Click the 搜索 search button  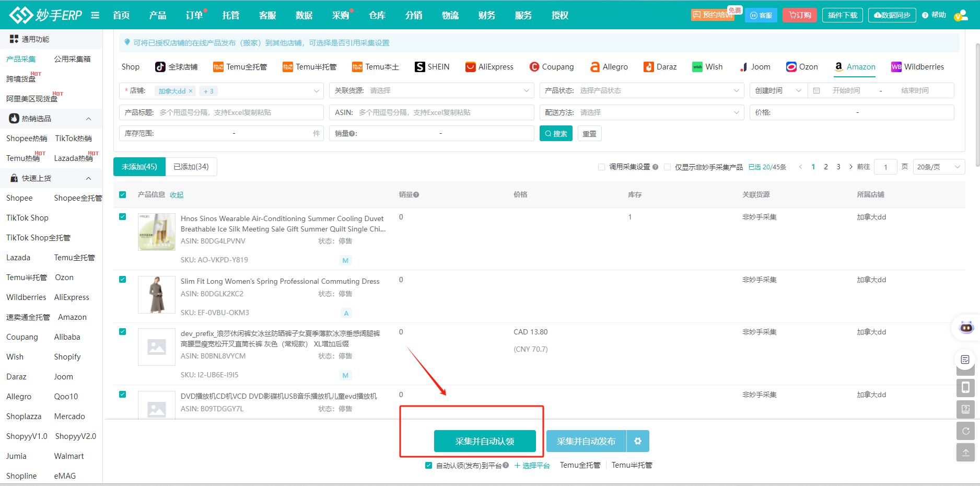pos(556,134)
